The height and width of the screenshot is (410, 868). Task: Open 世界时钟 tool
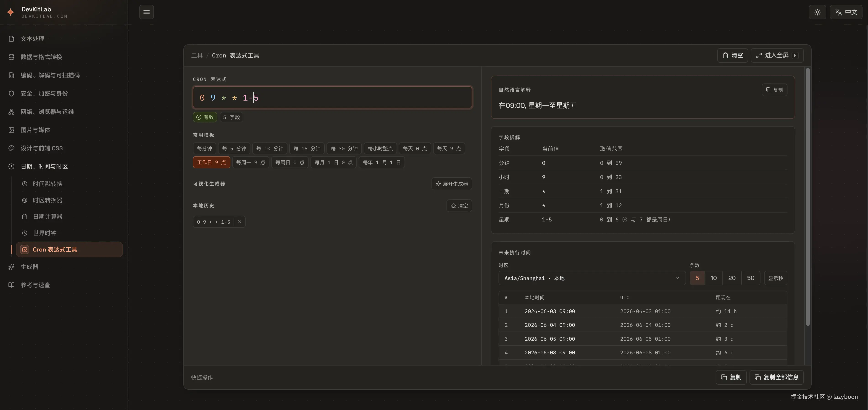click(x=69, y=233)
